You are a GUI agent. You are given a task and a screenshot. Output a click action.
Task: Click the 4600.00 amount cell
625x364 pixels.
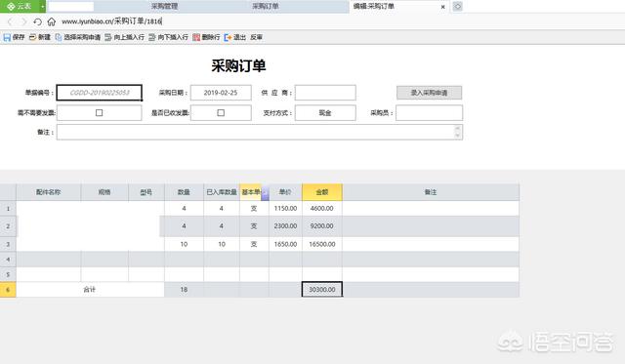click(322, 208)
